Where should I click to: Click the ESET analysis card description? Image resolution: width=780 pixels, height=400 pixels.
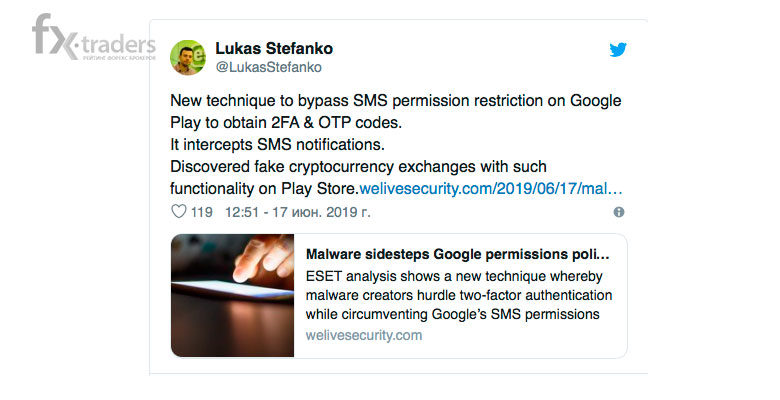459,296
